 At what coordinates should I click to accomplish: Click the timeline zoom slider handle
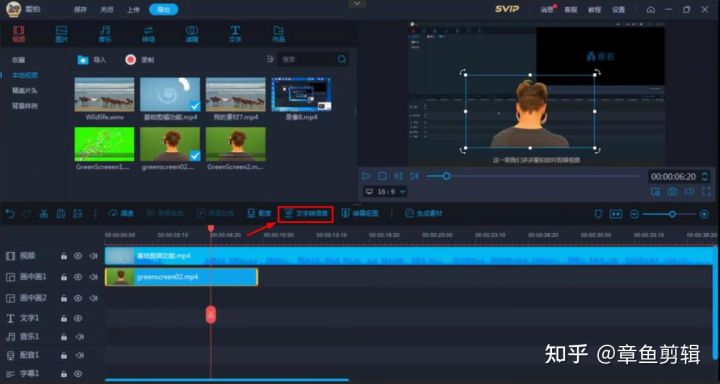coord(672,214)
